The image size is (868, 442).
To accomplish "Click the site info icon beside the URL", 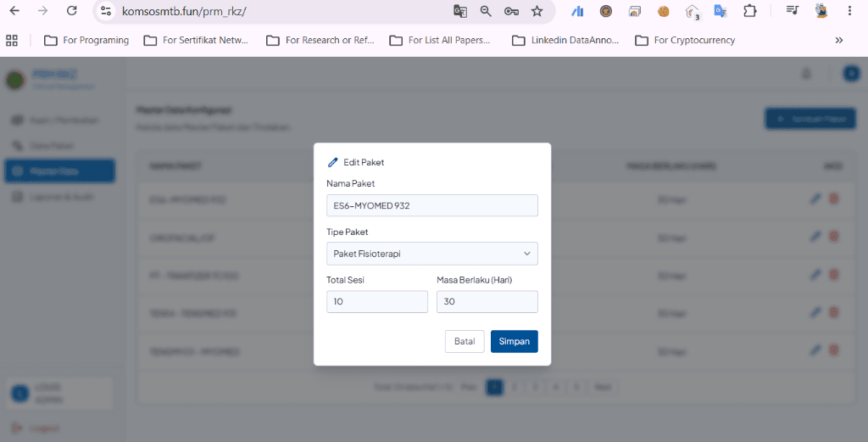I will pos(106,11).
